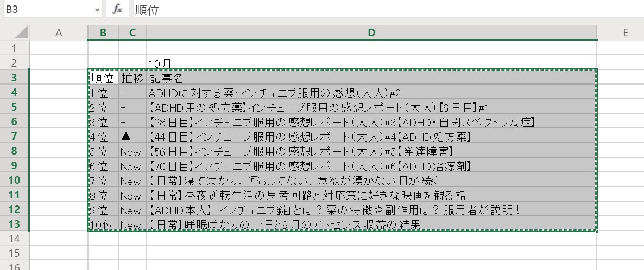Select column A header
The height and width of the screenshot is (270, 644).
[59, 33]
